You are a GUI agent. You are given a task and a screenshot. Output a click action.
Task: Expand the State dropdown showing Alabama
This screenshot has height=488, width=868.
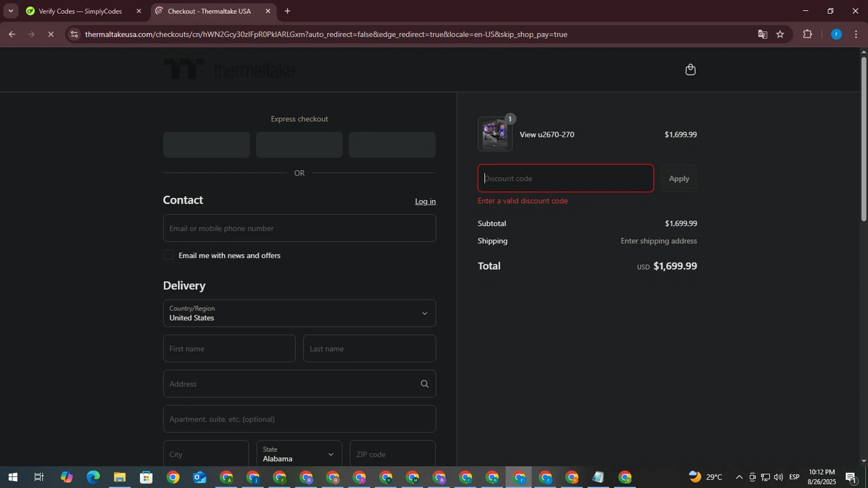click(x=299, y=454)
